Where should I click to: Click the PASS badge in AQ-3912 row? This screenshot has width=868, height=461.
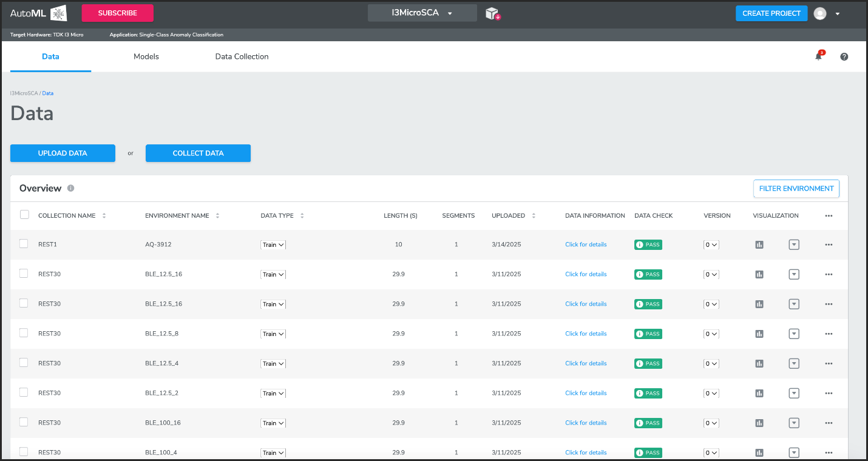(648, 244)
